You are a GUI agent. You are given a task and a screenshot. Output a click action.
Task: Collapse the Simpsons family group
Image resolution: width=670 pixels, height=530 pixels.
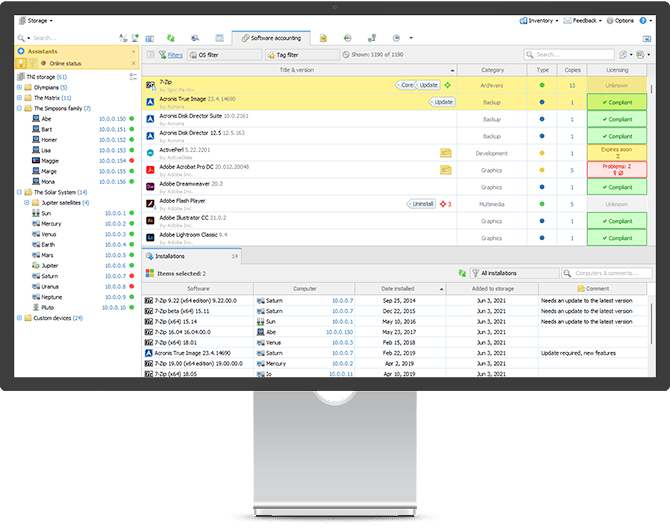tap(20, 108)
